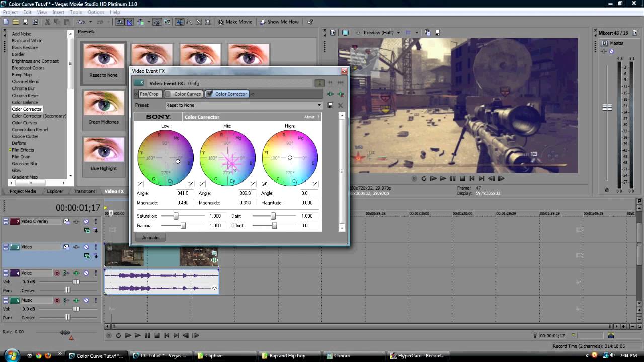Switch to the Transitions tab
The height and width of the screenshot is (362, 644).
click(85, 191)
